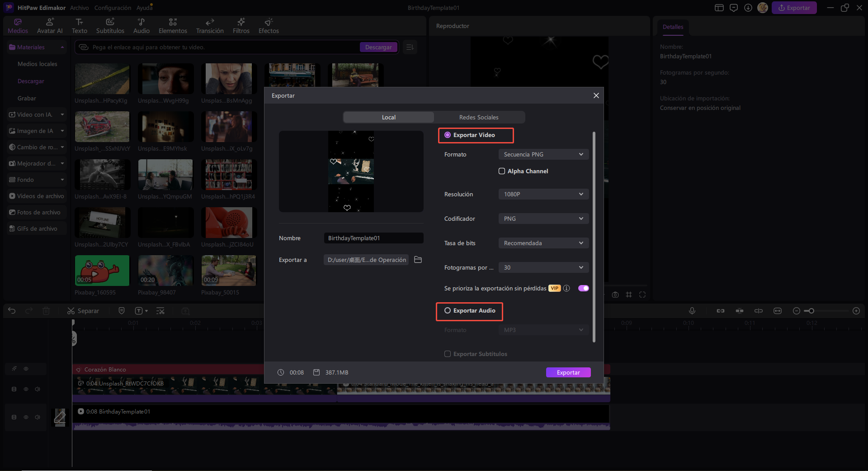Enable the Alpha Channel checkbox
This screenshot has width=868, height=471.
coord(502,171)
